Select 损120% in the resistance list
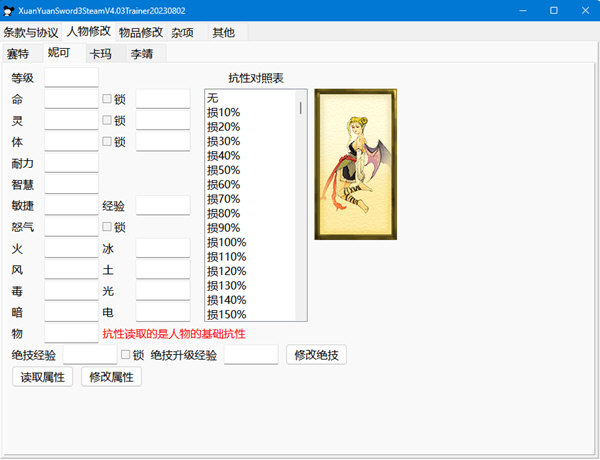Viewport: 600px width, 460px height. (x=250, y=271)
